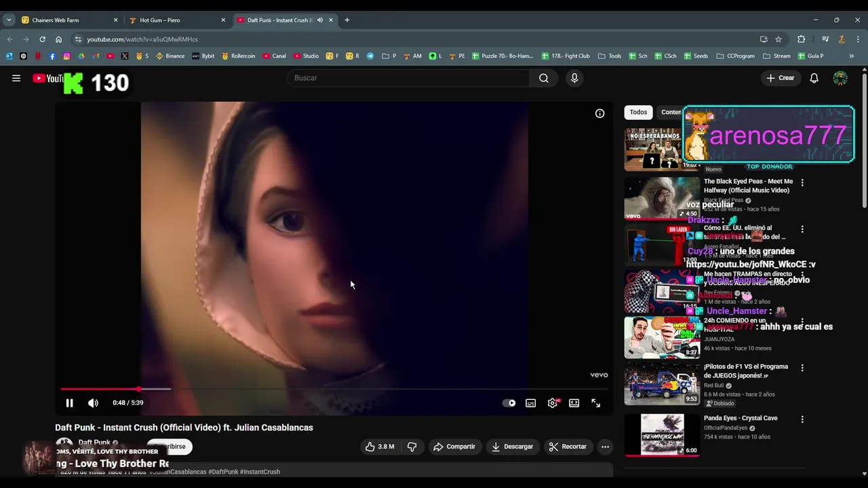Open YouTube notifications bell
Image resolution: width=868 pixels, height=488 pixels.
(x=814, y=78)
